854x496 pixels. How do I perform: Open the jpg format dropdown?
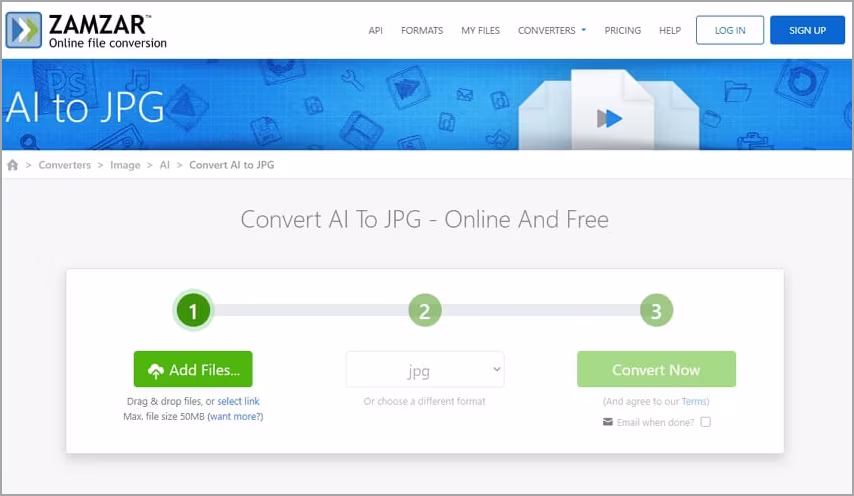click(425, 370)
